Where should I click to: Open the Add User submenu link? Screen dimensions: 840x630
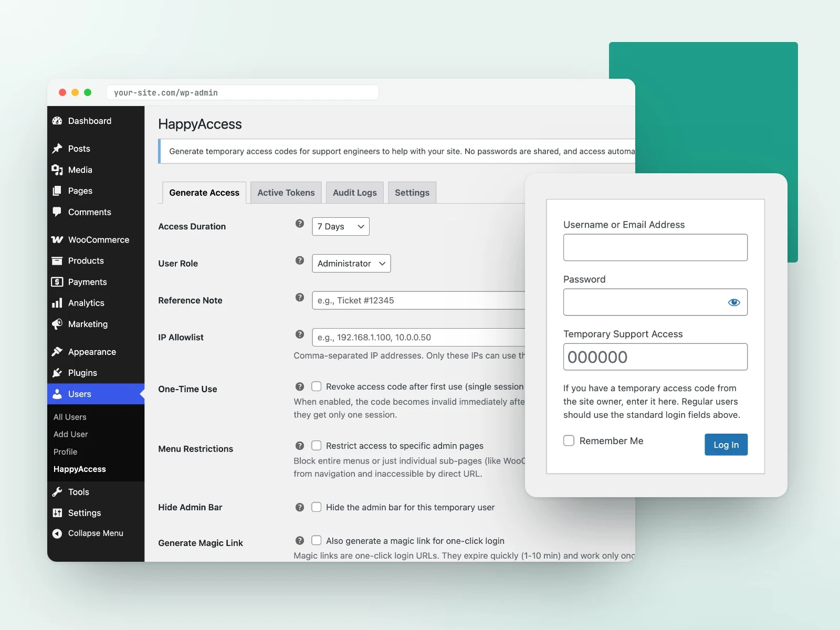(71, 434)
